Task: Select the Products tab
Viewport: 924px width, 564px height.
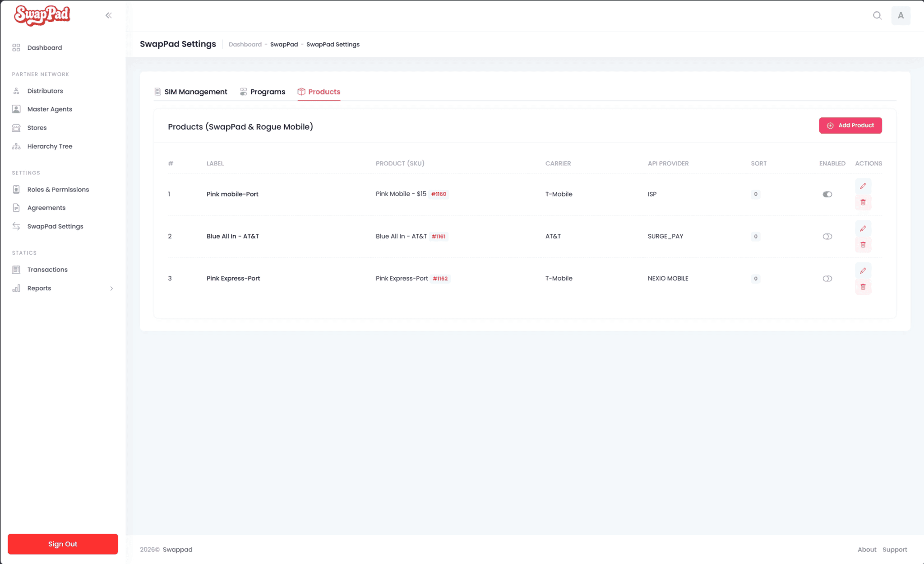Action: click(x=319, y=92)
